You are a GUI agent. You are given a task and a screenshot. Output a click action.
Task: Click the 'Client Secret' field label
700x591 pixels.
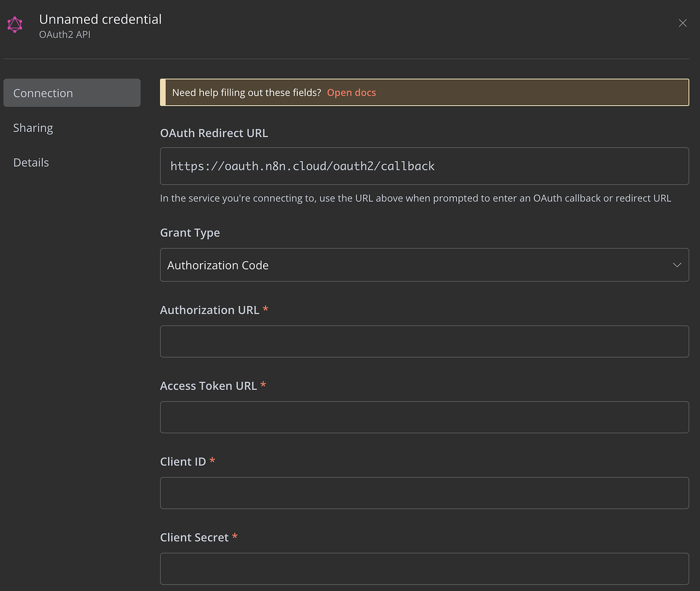click(x=194, y=537)
